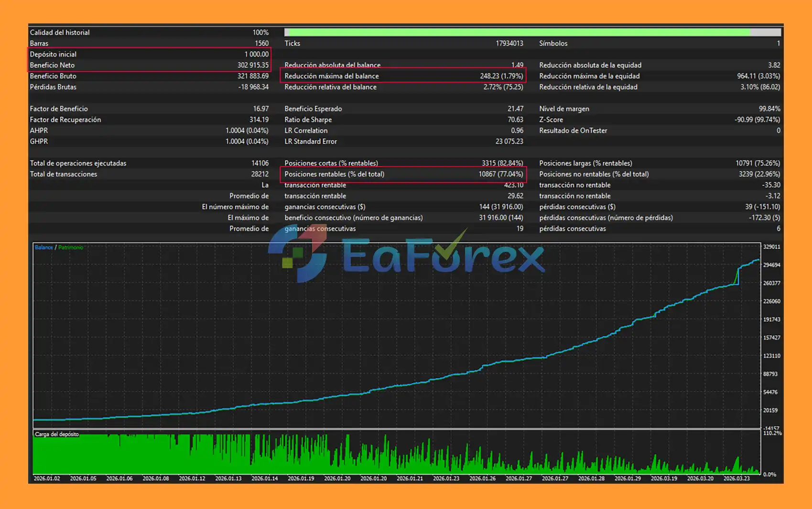Select the Patrimonio legend label
Image resolution: width=812 pixels, height=509 pixels.
(x=71, y=247)
